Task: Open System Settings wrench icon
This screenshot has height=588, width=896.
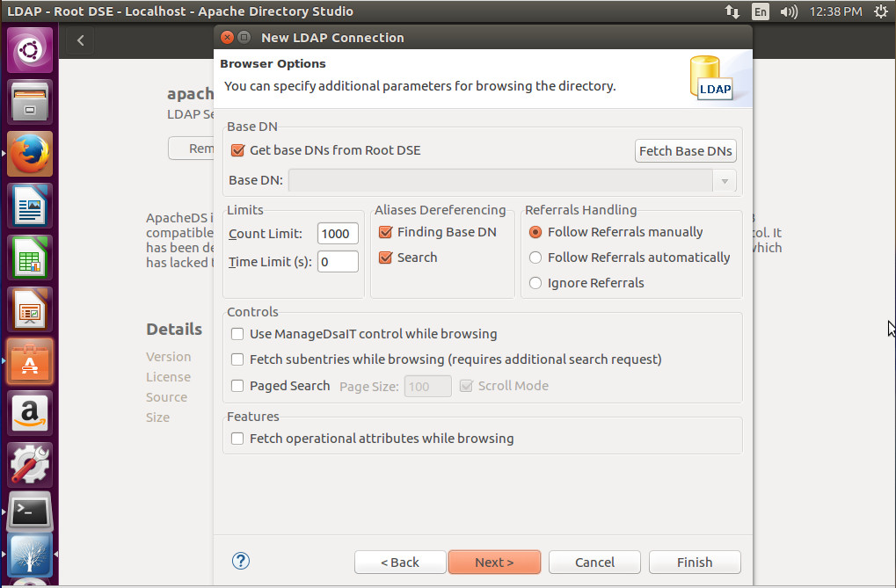Action: (x=30, y=463)
